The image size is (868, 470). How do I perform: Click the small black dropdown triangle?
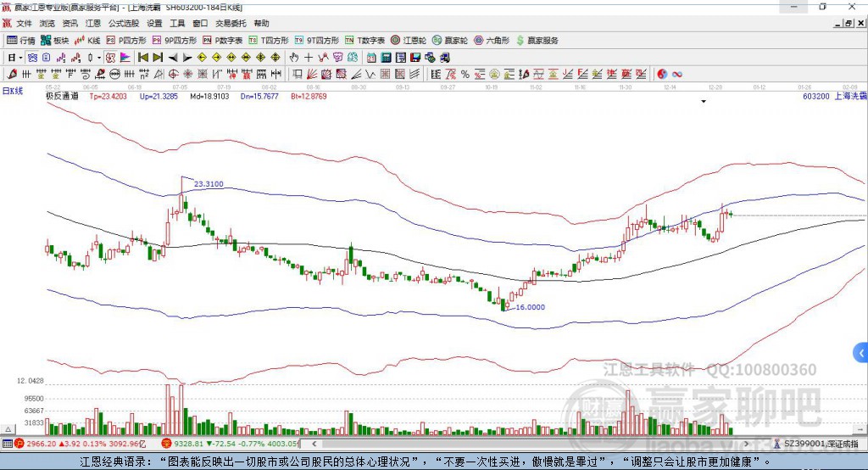coord(704,102)
